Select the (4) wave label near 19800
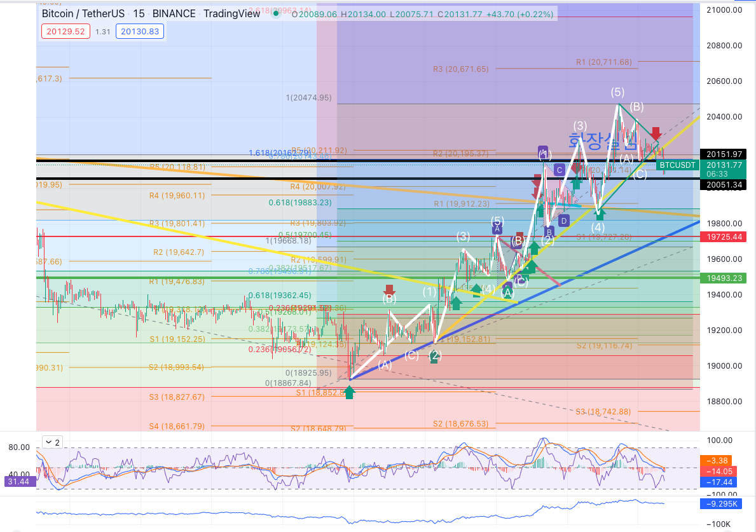 (x=598, y=227)
